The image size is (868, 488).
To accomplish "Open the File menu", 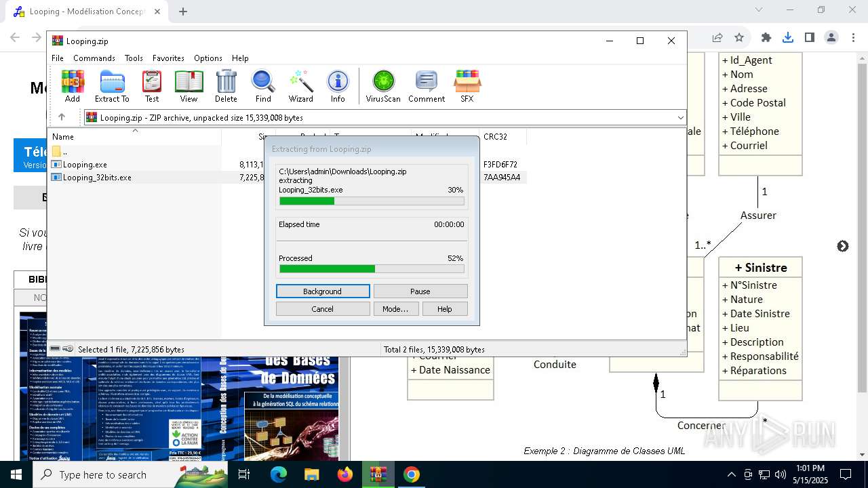I will click(58, 58).
